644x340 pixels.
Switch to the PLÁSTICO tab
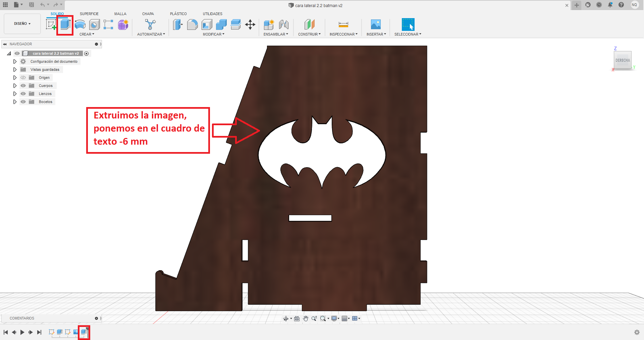(x=178, y=14)
